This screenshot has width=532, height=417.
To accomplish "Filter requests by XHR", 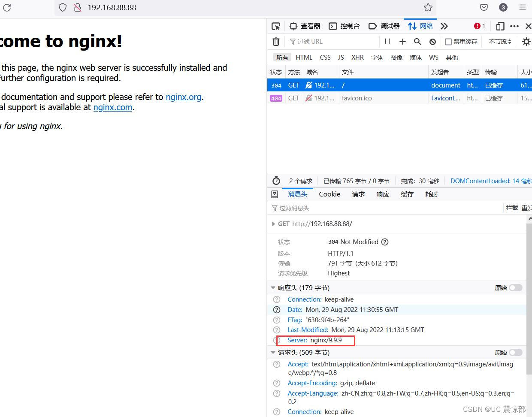I will pos(357,57).
